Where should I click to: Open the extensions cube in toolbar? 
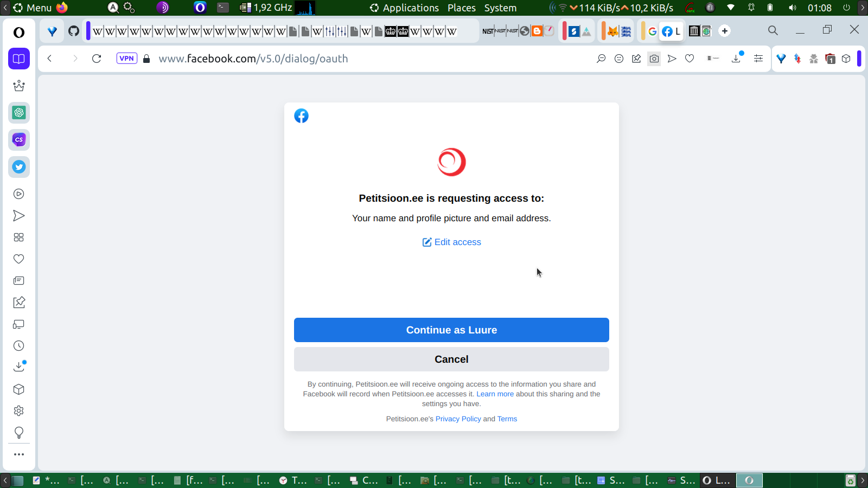pyautogui.click(x=846, y=59)
